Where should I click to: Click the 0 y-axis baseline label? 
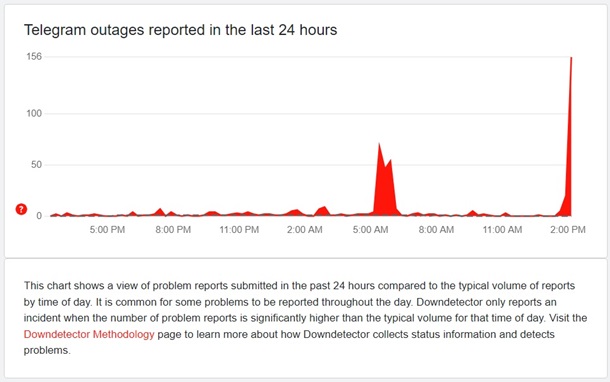tap(39, 216)
